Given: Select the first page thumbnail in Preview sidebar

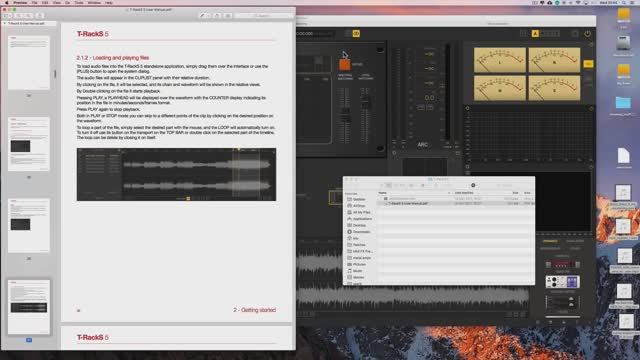Looking at the screenshot, I should [x=29, y=62].
